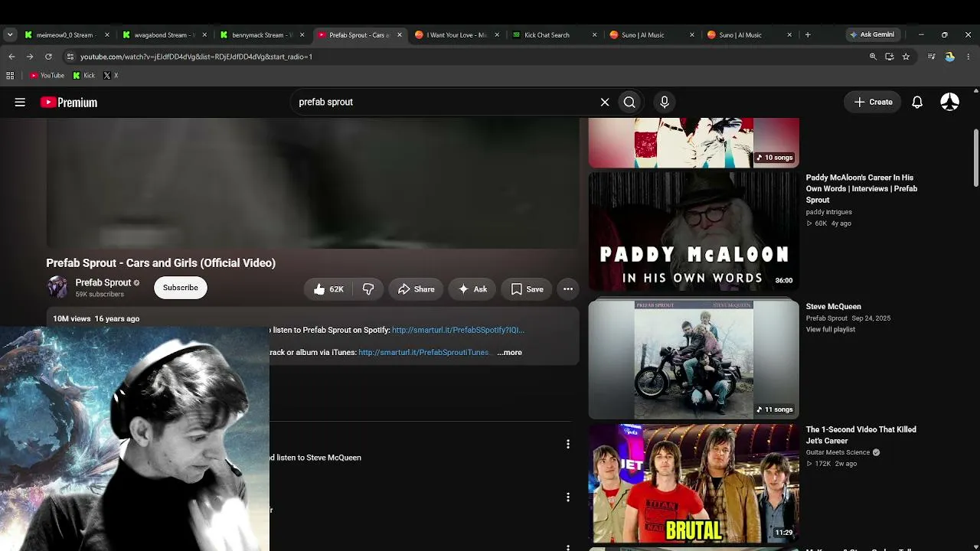Open the 'Paddy McAloon's Career In His Own Words' title
This screenshot has height=551, width=980.
click(861, 188)
